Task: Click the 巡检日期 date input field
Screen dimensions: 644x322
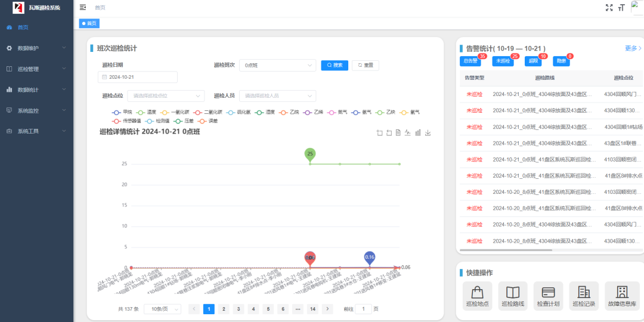Action: pyautogui.click(x=138, y=77)
